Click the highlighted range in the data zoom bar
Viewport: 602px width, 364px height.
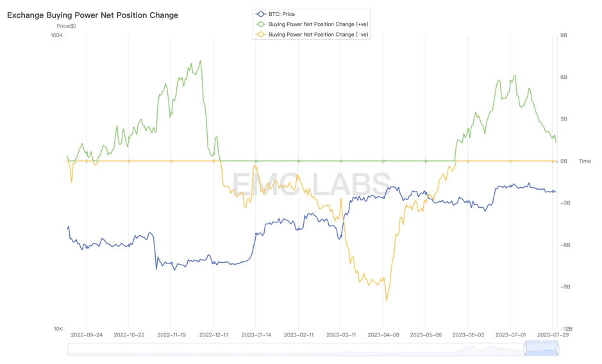(541, 349)
